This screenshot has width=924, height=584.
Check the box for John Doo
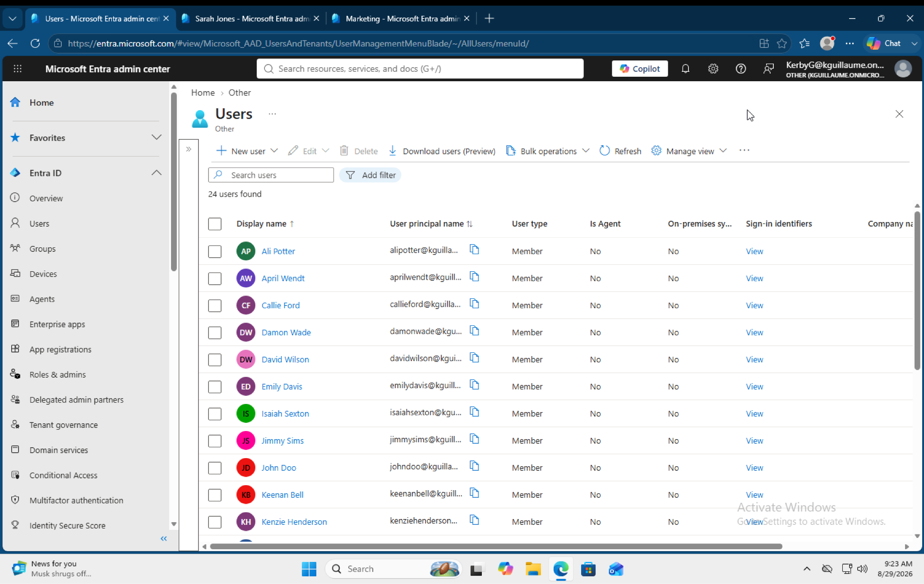[x=215, y=468]
